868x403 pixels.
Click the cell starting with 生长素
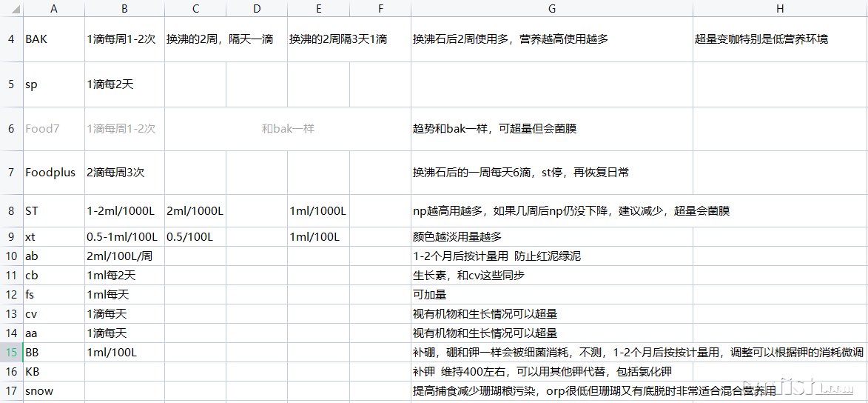tap(551, 276)
